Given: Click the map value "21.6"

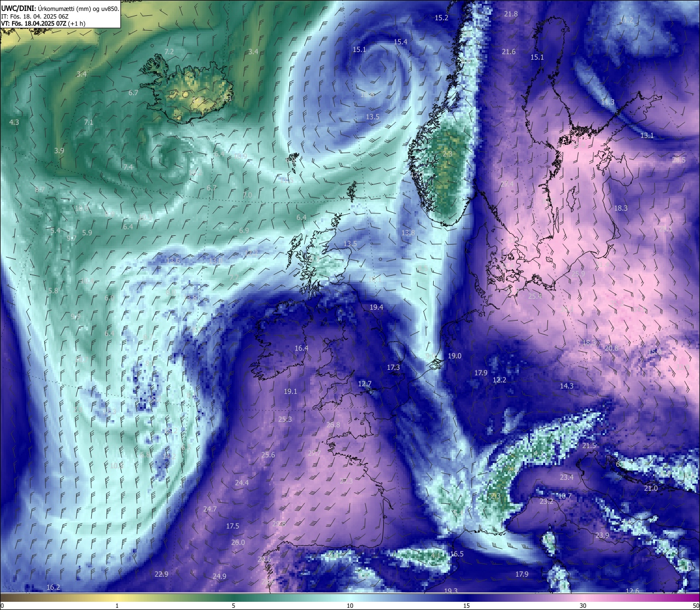Looking at the screenshot, I should coord(509,52).
